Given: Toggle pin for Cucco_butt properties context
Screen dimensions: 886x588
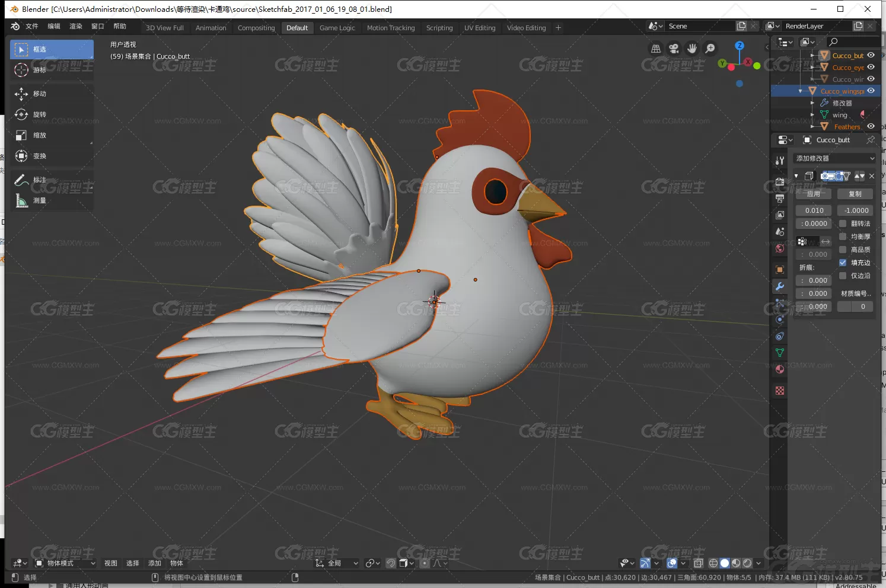Looking at the screenshot, I should [x=871, y=140].
